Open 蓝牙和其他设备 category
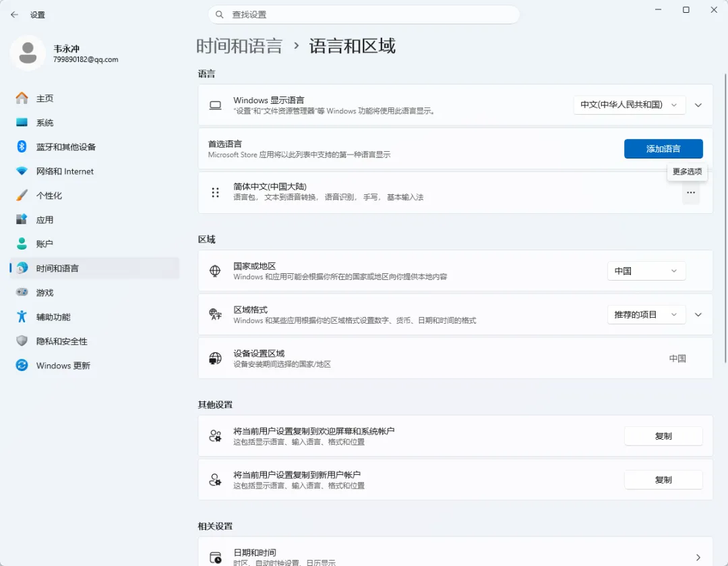This screenshot has width=728, height=566. [x=94, y=147]
